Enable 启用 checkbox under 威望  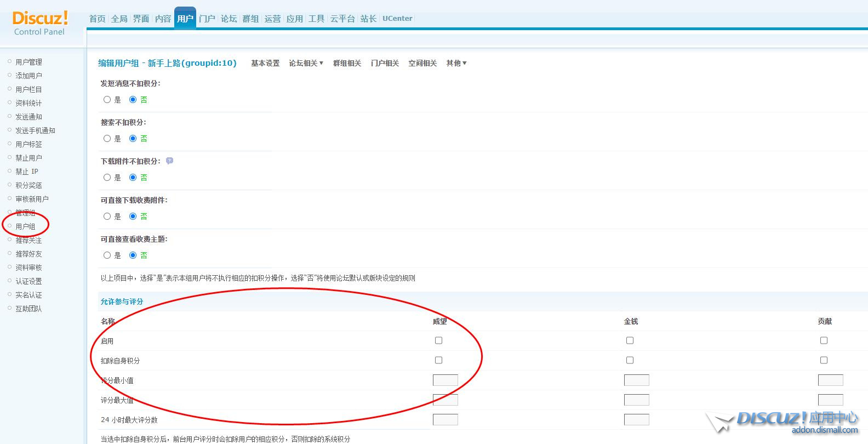click(x=438, y=340)
